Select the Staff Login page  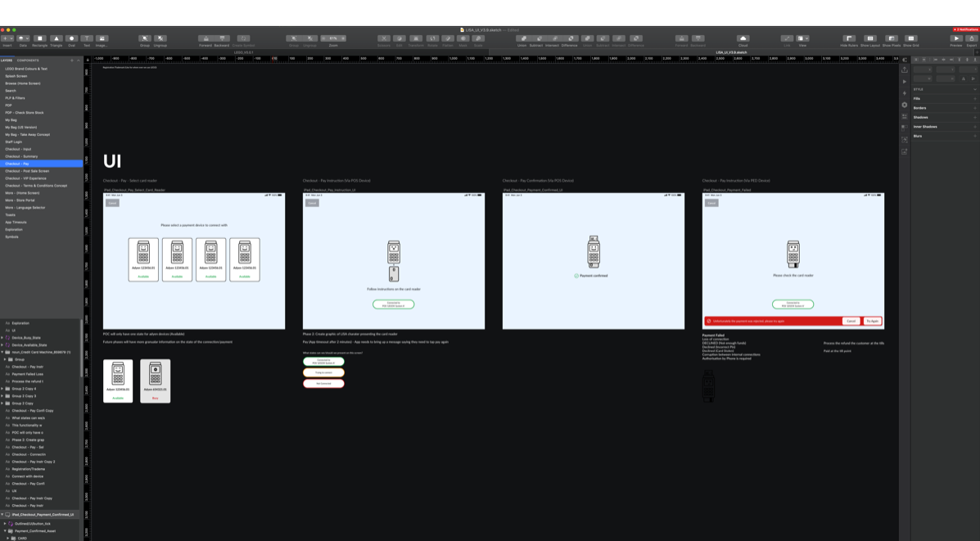[41, 142]
